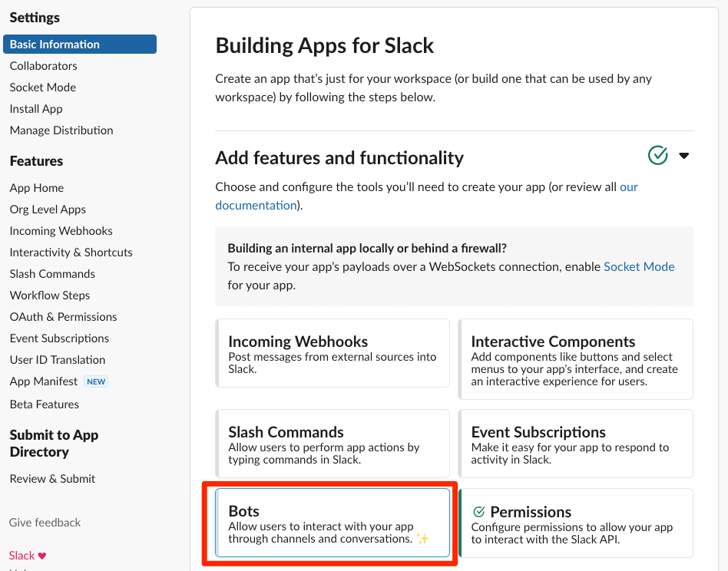This screenshot has height=571, width=728.
Task: Open the Interactive Components card
Action: click(576, 359)
